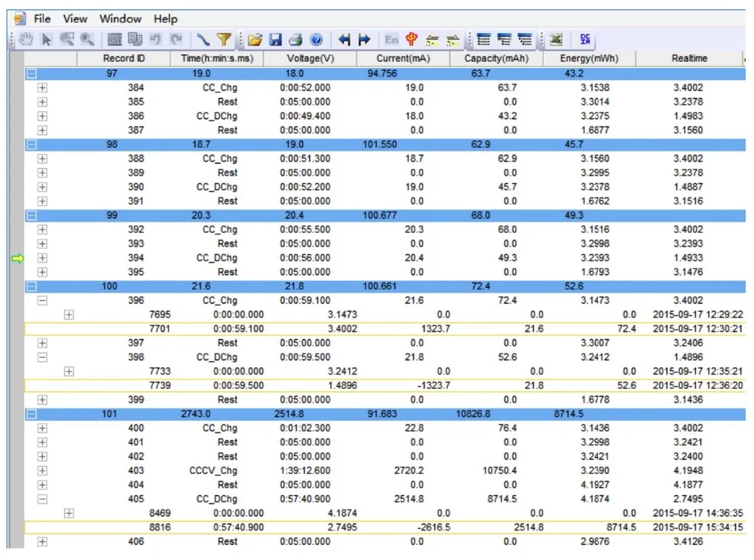Save using the blue floppy disk icon
The image size is (754, 560).
(275, 39)
